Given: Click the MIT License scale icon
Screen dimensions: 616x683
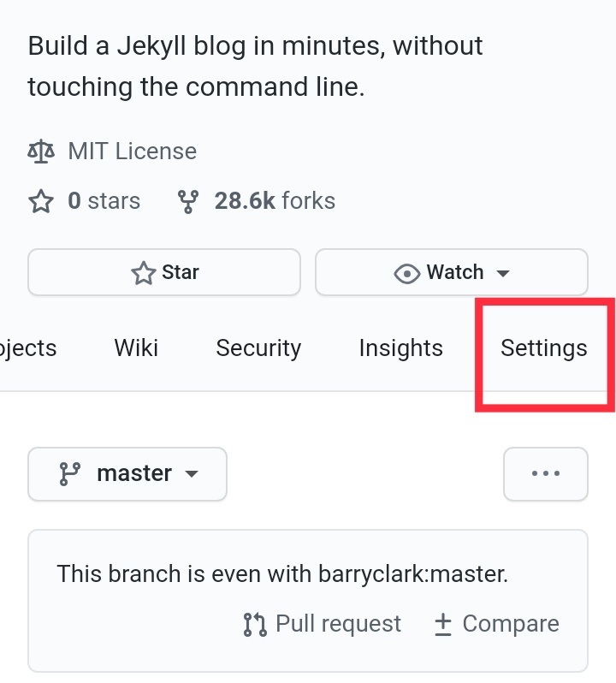Looking at the screenshot, I should coord(40,152).
